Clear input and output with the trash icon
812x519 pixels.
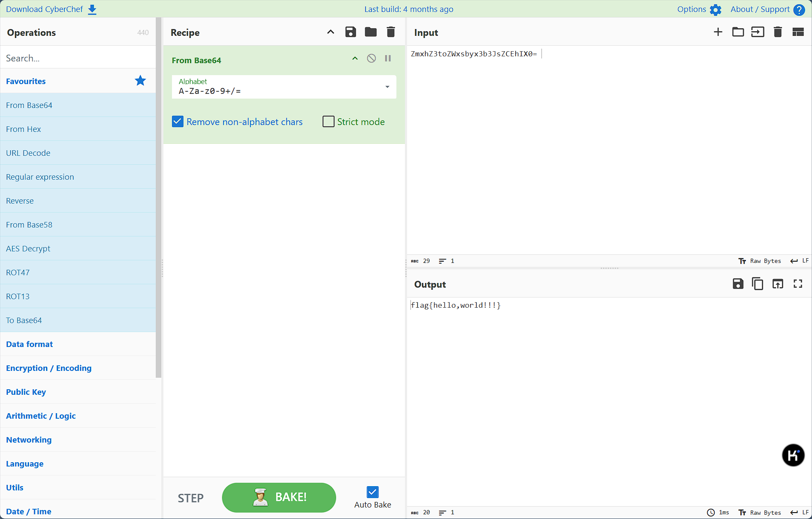coord(778,32)
